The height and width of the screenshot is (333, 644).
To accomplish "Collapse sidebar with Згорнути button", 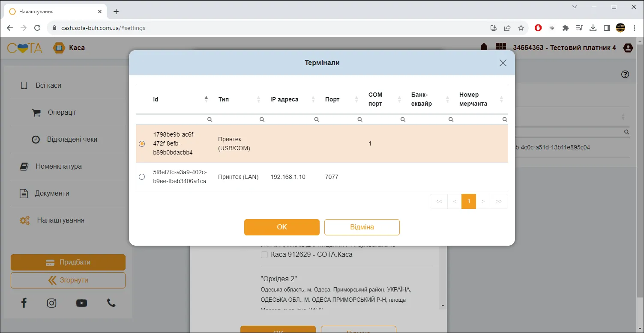I will (x=68, y=280).
